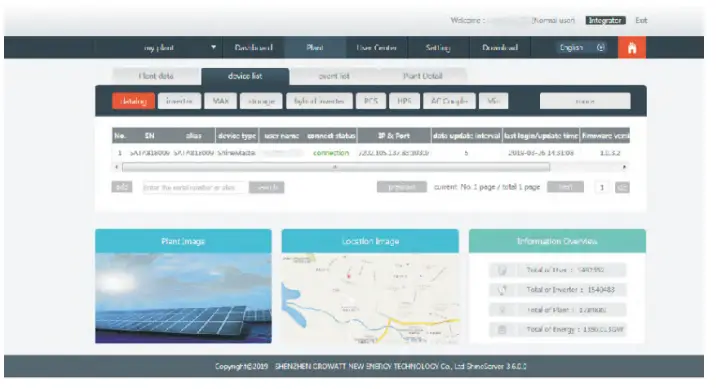Click the data update interval column header
This screenshot has height=389, width=716.
pyautogui.click(x=467, y=136)
